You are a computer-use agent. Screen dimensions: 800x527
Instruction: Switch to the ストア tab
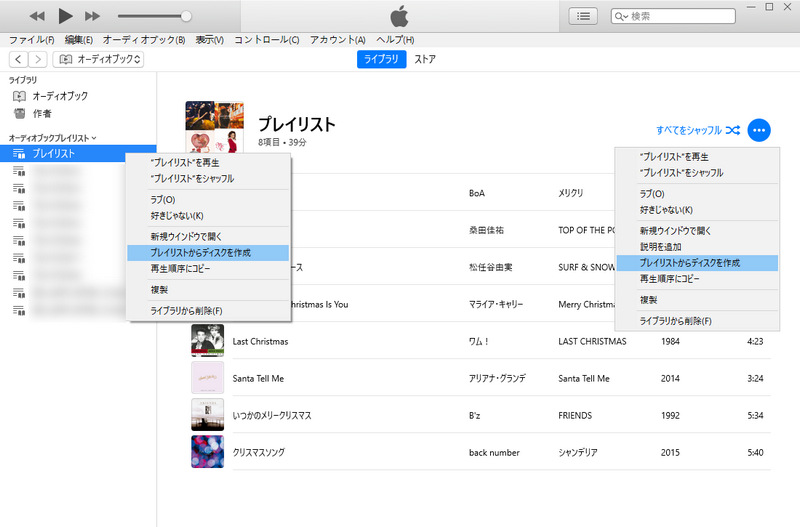click(425, 59)
